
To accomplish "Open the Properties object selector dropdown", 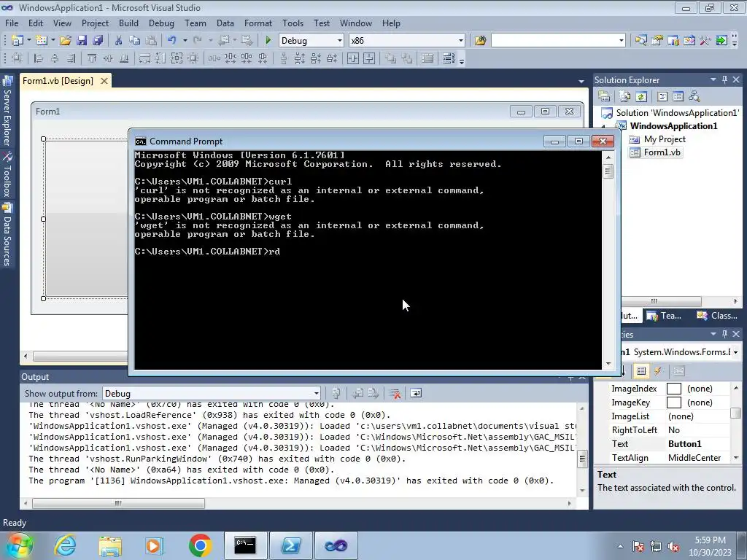I will point(736,352).
